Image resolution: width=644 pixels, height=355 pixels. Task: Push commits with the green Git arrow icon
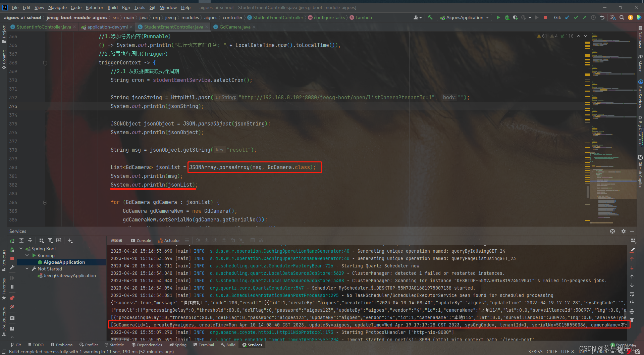pos(585,17)
